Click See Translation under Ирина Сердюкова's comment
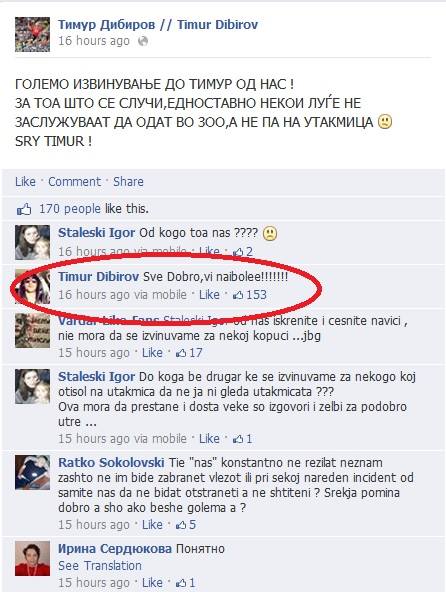Image resolution: width=446 pixels, height=592 pixels. [100, 566]
